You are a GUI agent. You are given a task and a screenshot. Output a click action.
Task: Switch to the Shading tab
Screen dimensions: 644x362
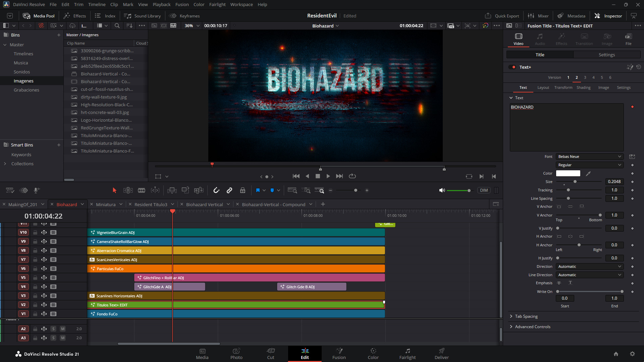[583, 87]
